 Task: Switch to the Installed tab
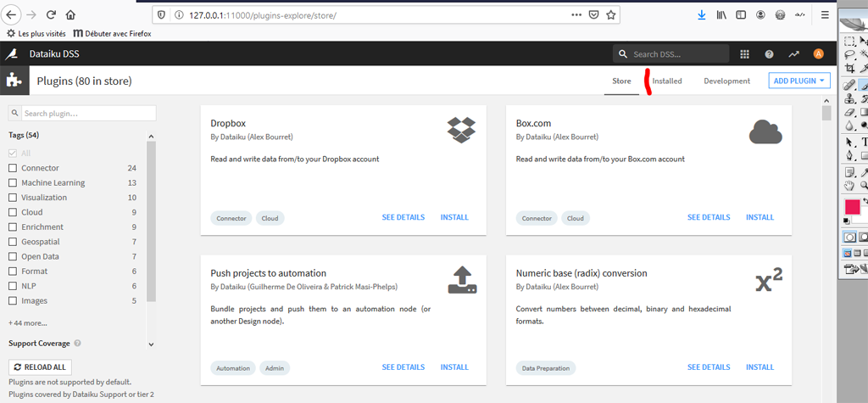(667, 81)
